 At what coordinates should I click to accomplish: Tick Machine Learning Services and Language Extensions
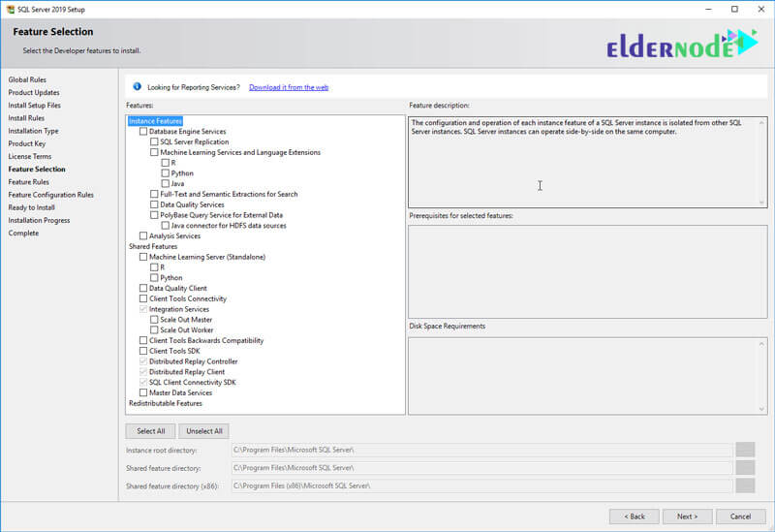pos(154,152)
